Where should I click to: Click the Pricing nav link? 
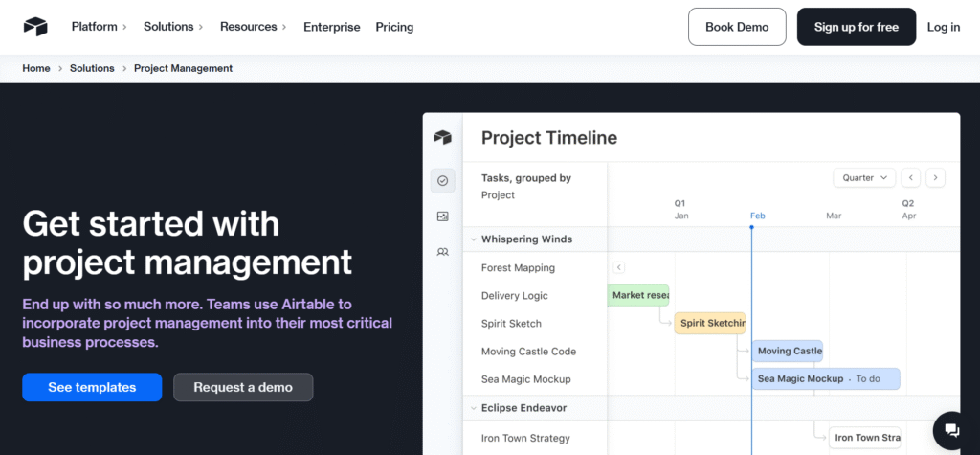394,27
